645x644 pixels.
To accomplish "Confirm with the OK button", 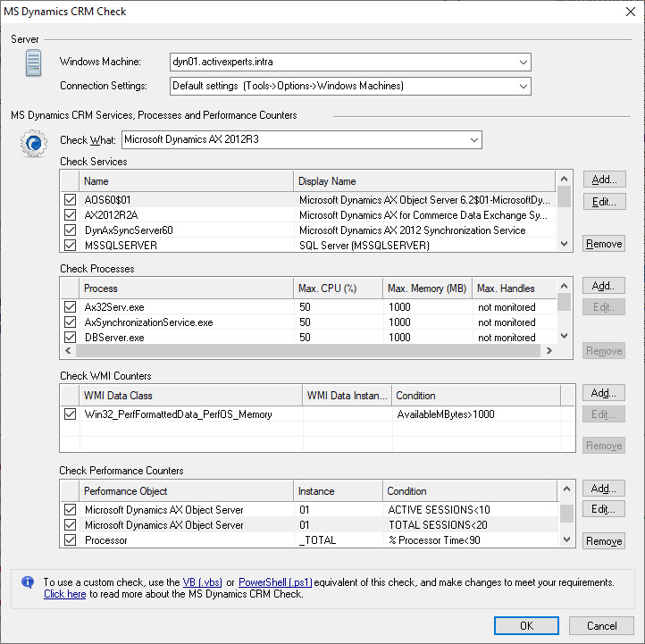I will 526,626.
